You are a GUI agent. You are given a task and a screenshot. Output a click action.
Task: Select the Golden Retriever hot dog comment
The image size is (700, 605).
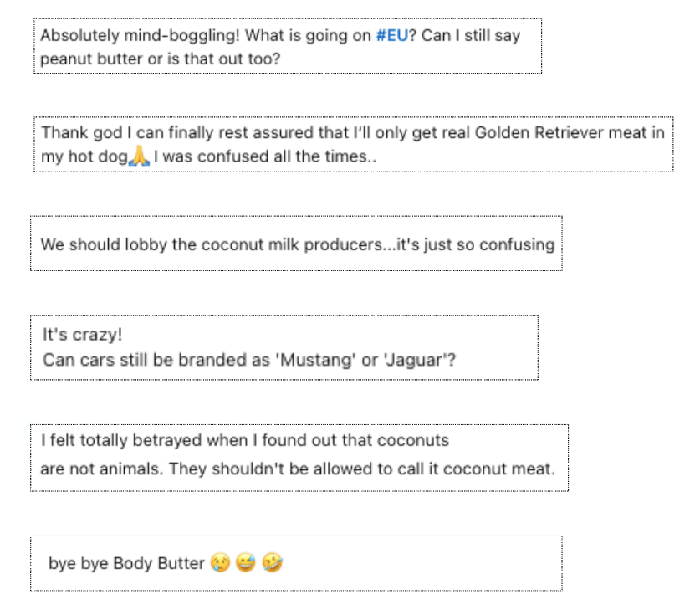point(353,144)
